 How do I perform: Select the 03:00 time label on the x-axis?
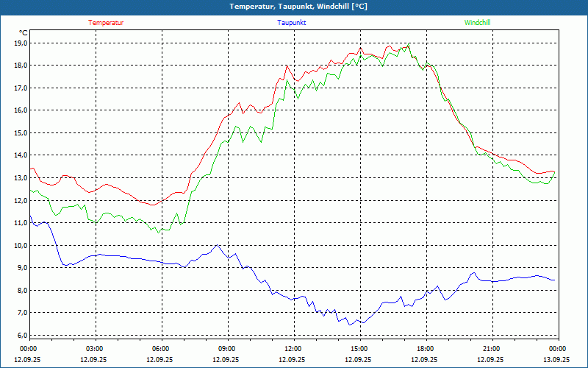[x=95, y=349]
